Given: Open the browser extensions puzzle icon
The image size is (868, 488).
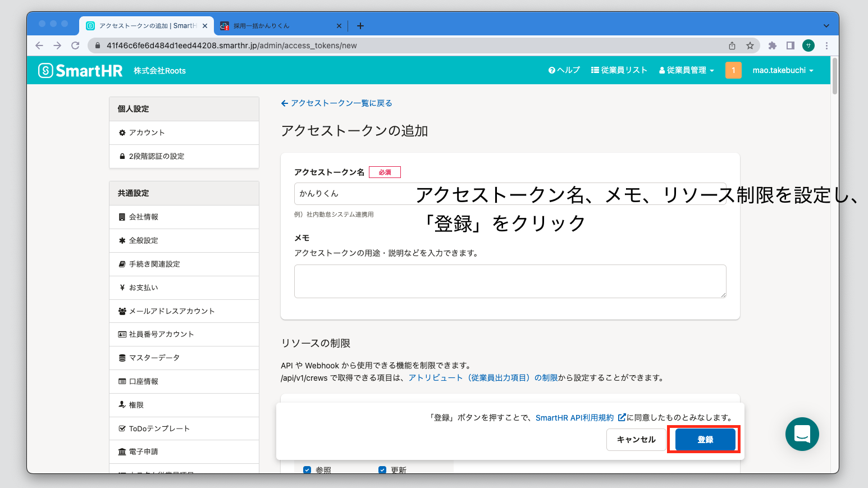Looking at the screenshot, I should click(x=773, y=45).
